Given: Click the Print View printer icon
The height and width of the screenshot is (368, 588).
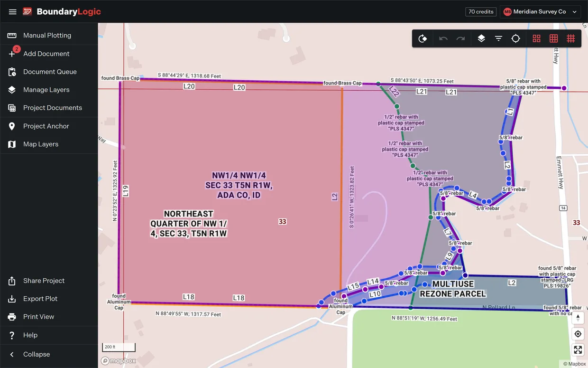Looking at the screenshot, I should pos(12,317).
